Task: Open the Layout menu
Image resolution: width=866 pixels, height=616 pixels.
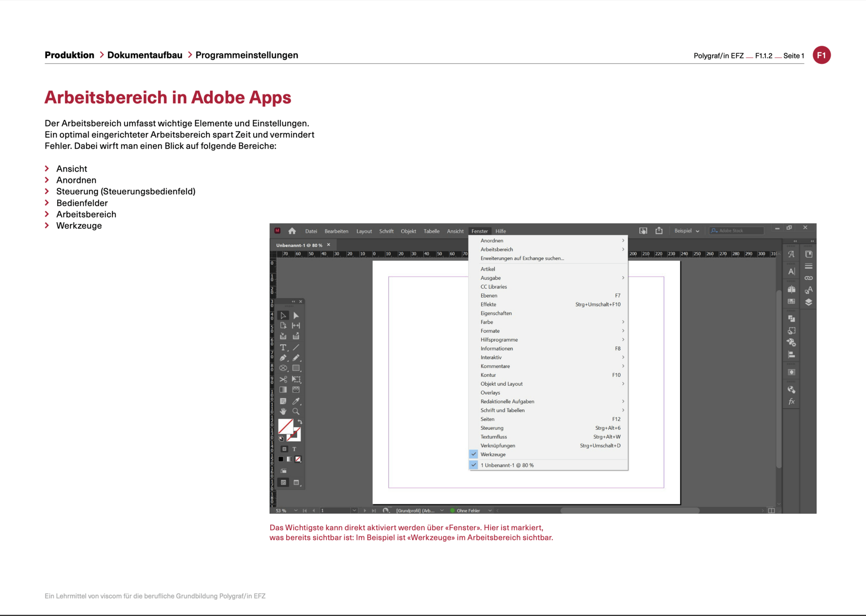Action: [364, 231]
